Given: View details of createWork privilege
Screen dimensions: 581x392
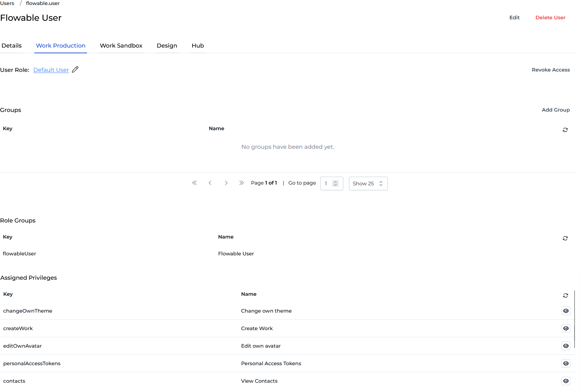Looking at the screenshot, I should (566, 328).
